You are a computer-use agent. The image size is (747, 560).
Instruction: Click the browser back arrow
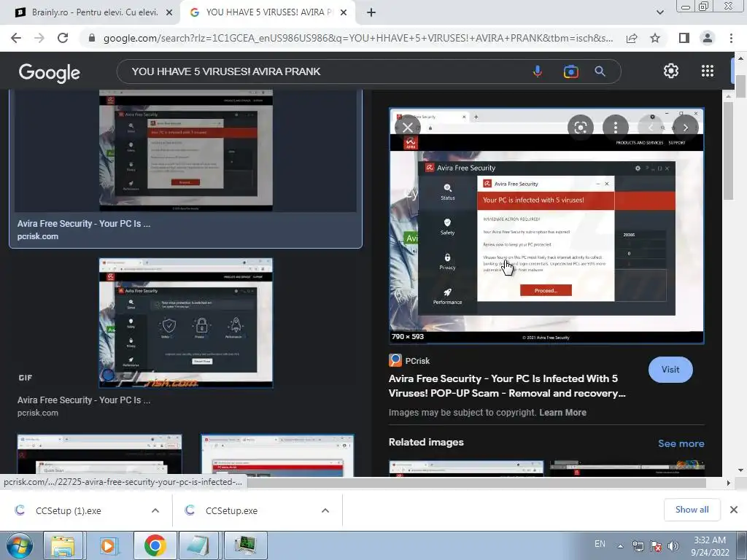click(x=16, y=38)
